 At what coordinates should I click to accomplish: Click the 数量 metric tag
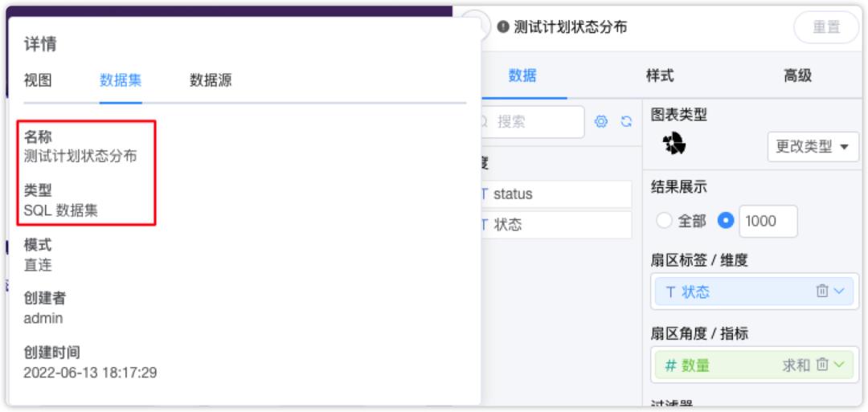pos(754,365)
